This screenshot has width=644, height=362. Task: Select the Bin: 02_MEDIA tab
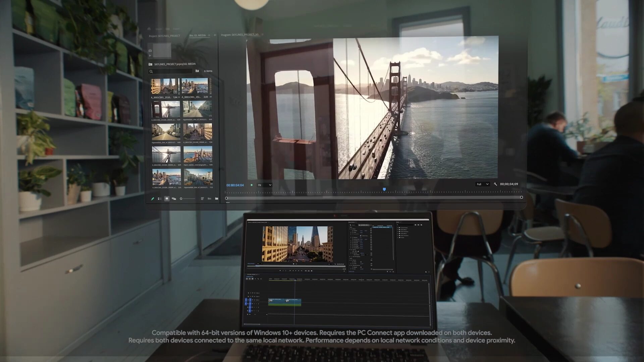click(x=198, y=35)
